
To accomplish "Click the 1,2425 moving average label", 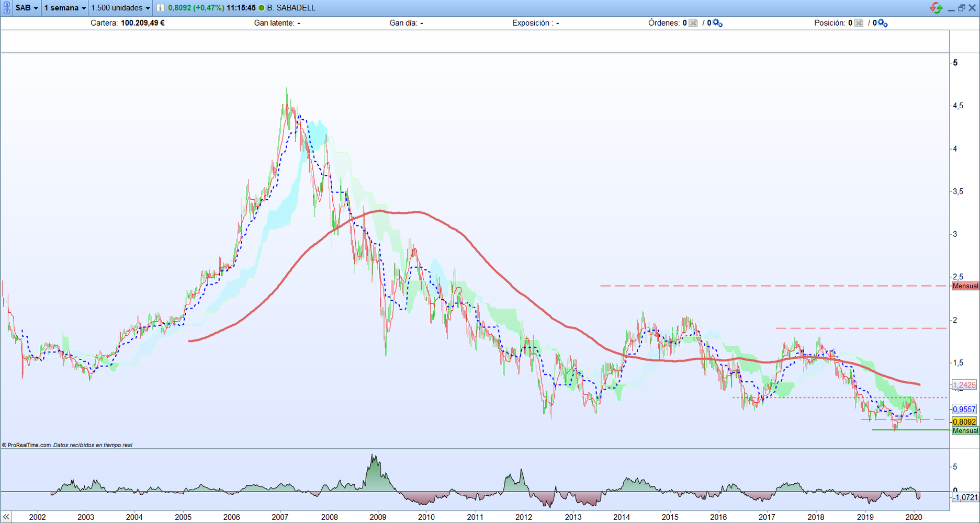I will pyautogui.click(x=964, y=385).
